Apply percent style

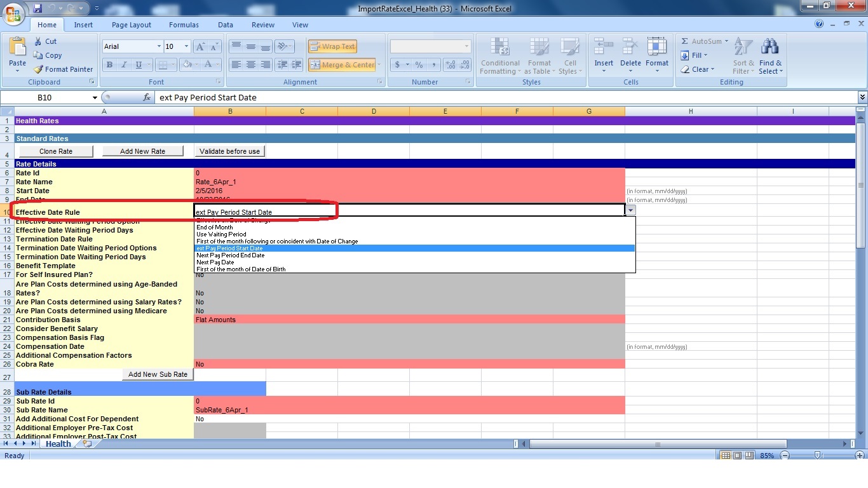pos(419,65)
